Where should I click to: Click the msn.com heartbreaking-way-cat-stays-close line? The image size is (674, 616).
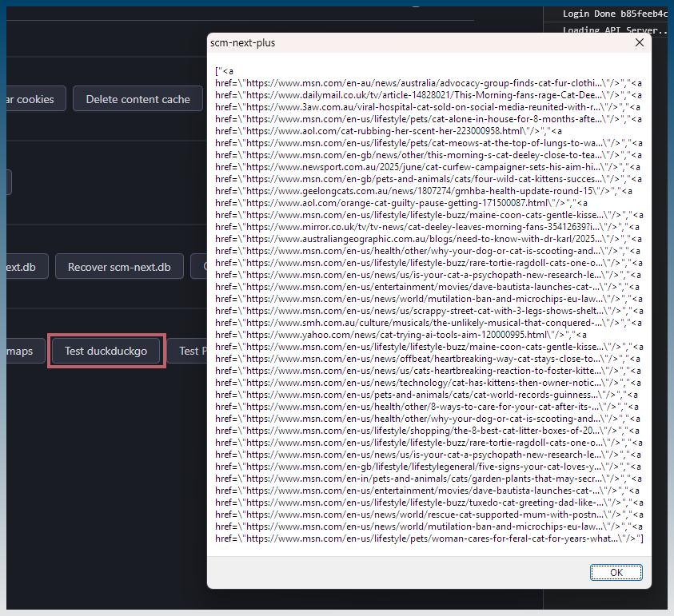(428, 359)
